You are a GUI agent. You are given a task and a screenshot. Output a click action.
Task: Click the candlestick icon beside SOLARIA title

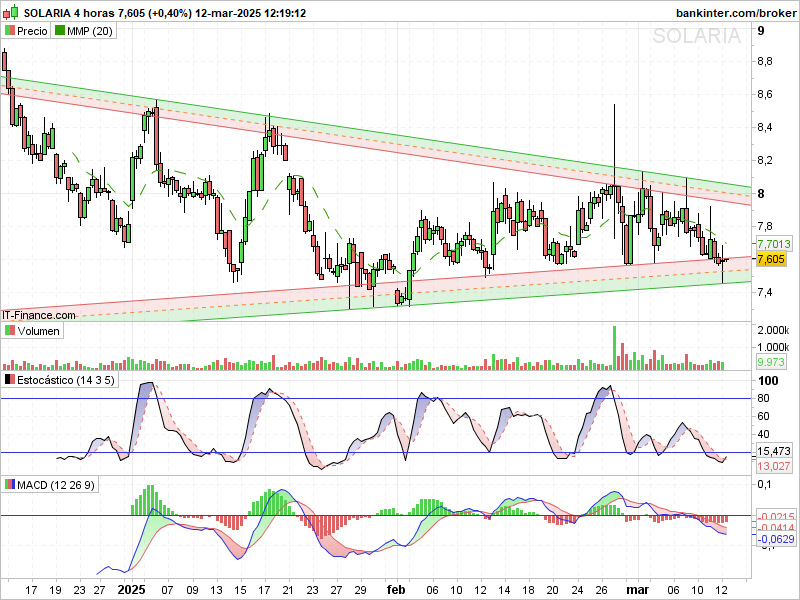pos(11,12)
